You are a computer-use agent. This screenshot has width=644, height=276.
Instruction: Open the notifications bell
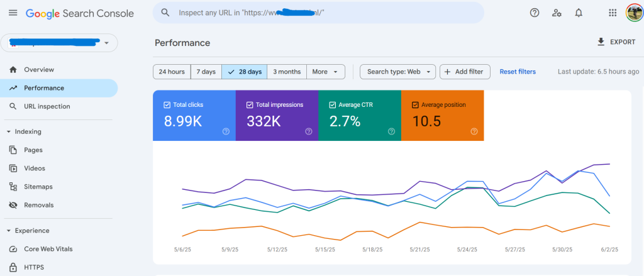click(579, 13)
